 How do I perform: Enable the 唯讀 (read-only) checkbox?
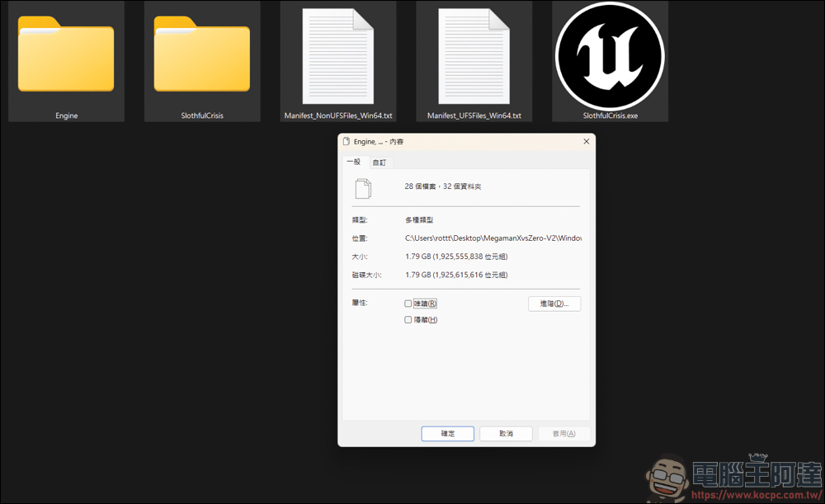(x=408, y=304)
